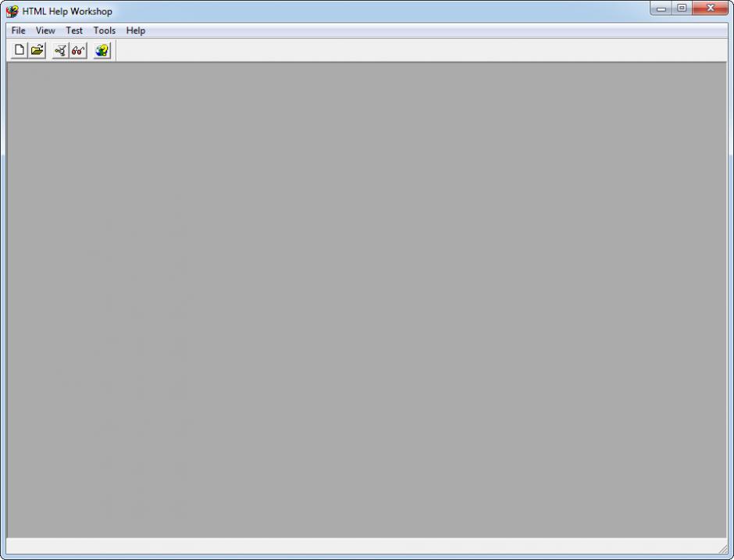Open the Help menu
The width and height of the screenshot is (734, 560).
coord(136,30)
